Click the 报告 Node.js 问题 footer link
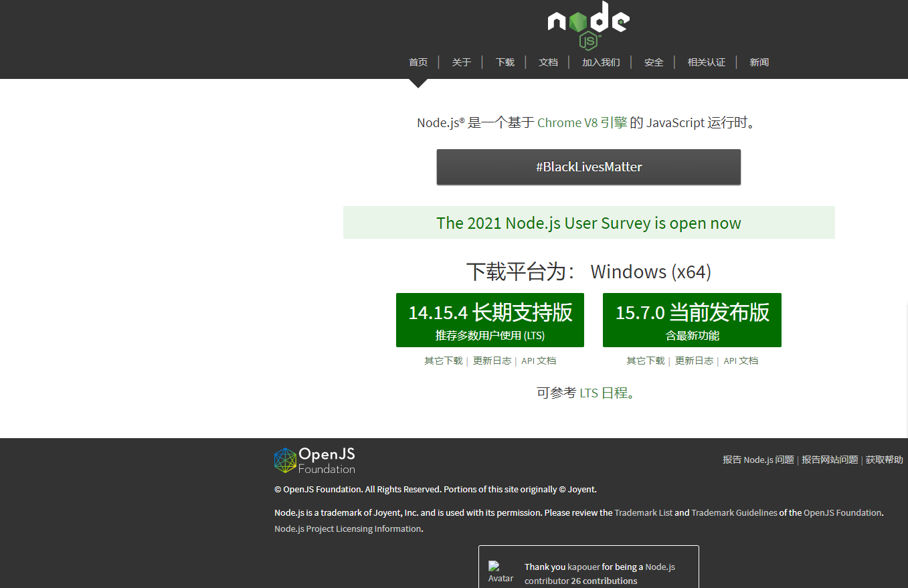Screen dimensions: 908x588 (758, 460)
